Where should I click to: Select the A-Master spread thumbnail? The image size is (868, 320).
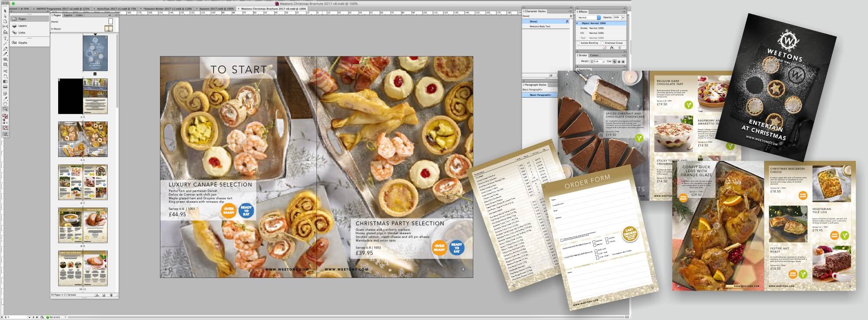click(108, 29)
